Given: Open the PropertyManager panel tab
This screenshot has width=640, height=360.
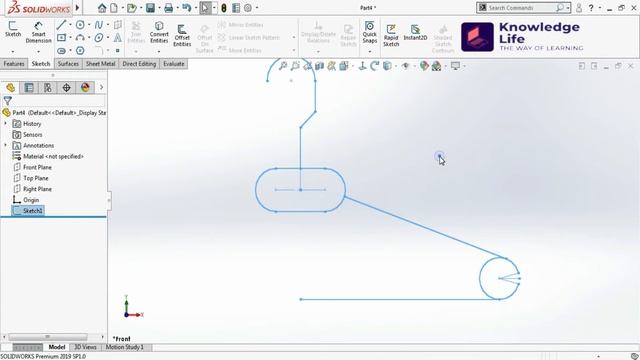Looking at the screenshot, I should point(29,87).
